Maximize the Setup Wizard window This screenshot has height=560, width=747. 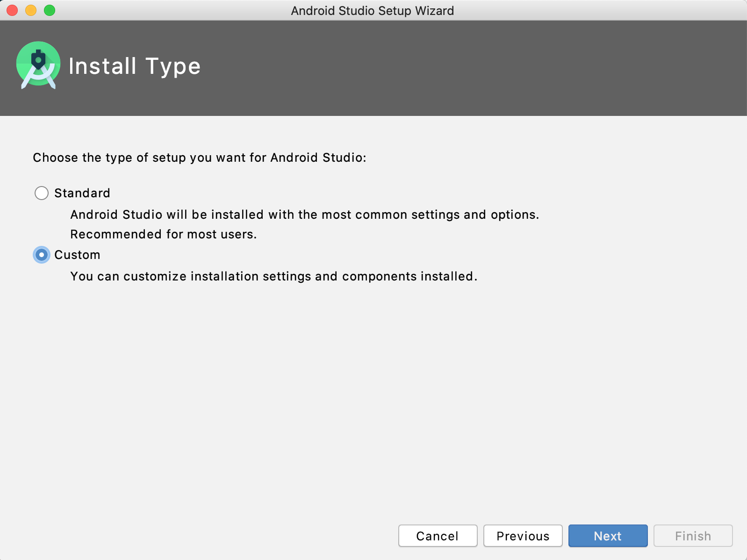coord(50,10)
